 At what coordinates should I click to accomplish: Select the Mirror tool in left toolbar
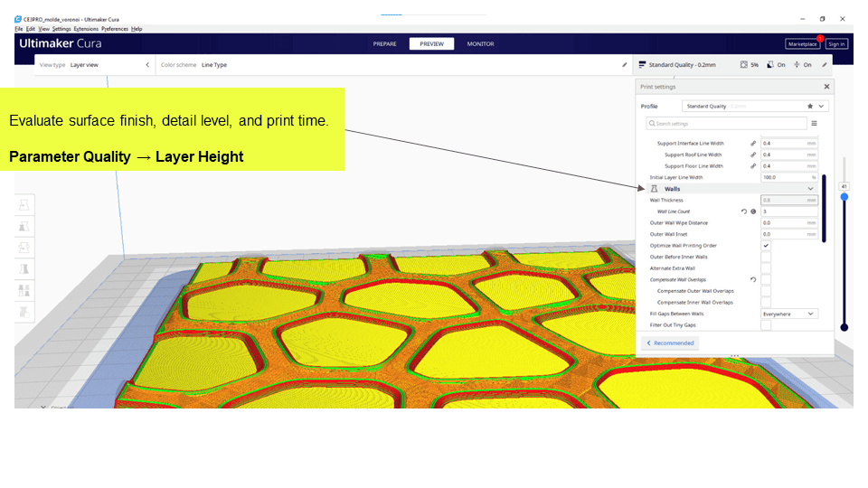24,269
